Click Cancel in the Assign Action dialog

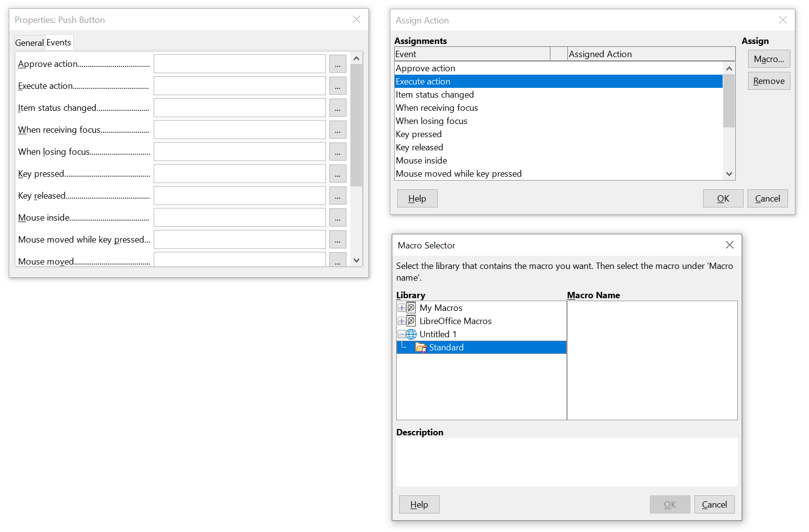768,199
